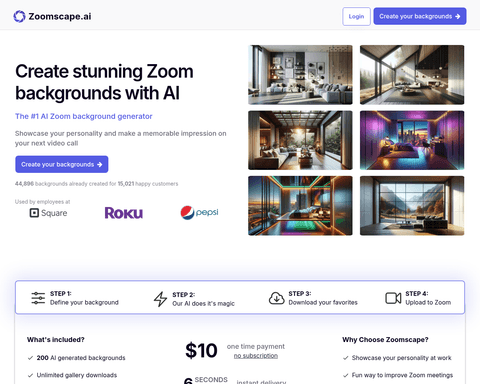Click hero Create your backgrounds button
480x384 pixels.
click(62, 164)
